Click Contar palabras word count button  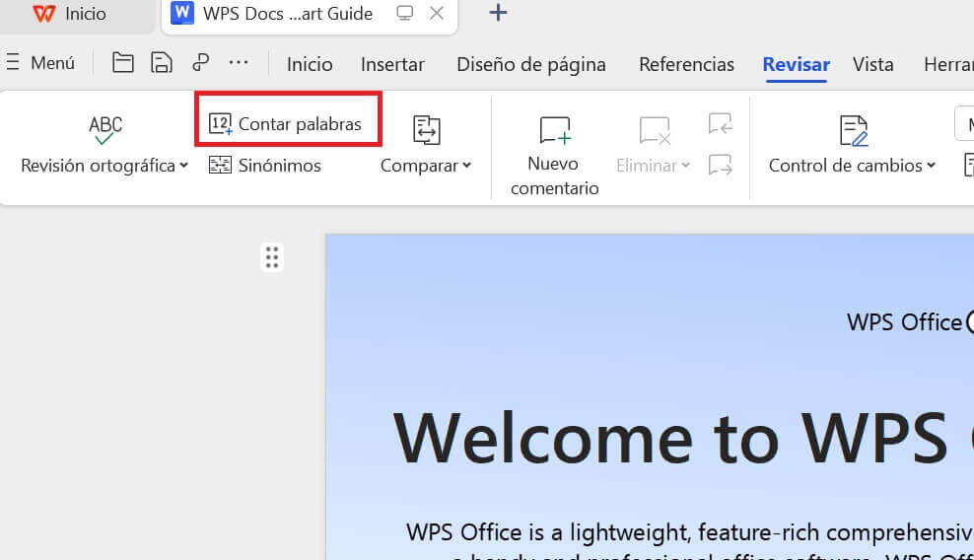tap(285, 124)
